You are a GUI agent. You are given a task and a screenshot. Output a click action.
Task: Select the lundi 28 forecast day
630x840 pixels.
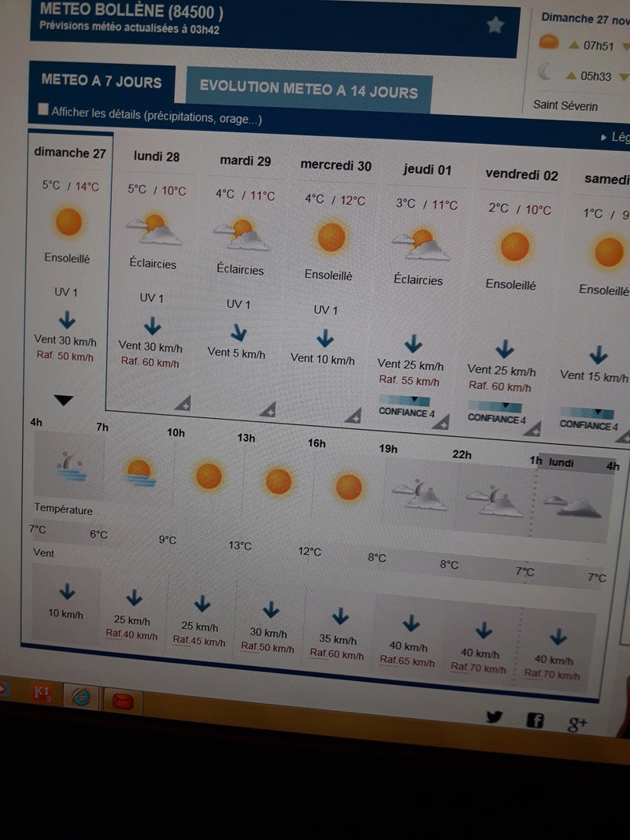(157, 157)
